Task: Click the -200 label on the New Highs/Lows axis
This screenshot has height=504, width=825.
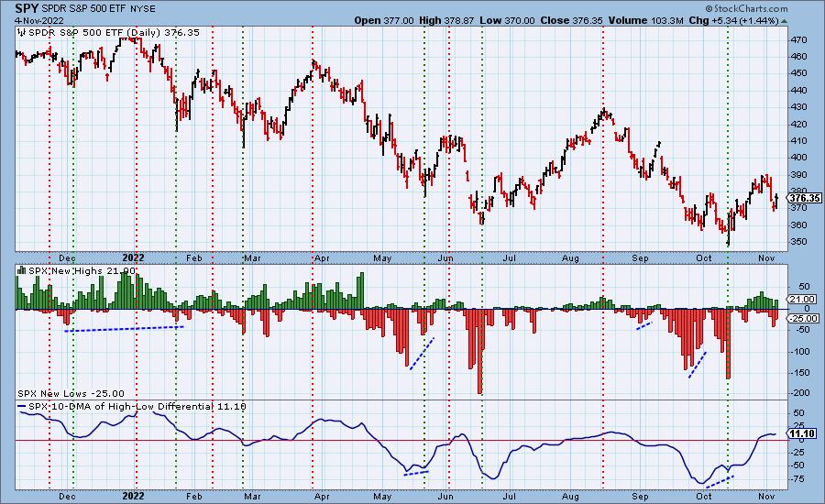Action: [799, 393]
